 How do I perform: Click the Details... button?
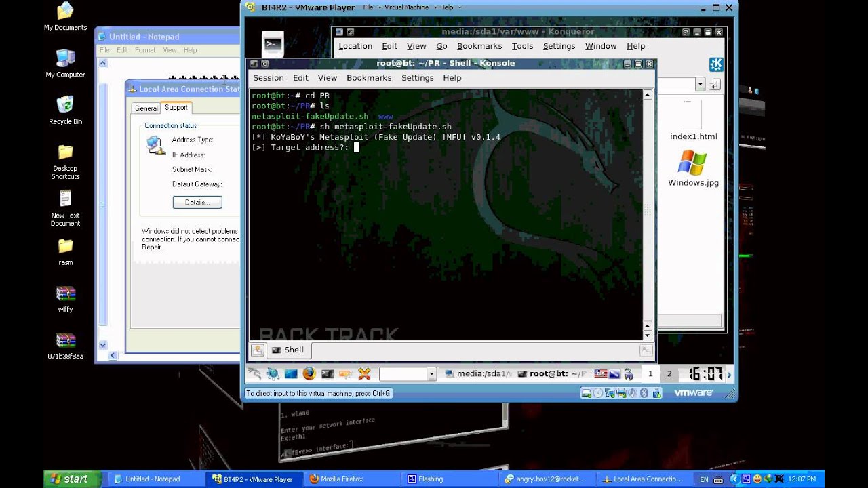(x=197, y=202)
